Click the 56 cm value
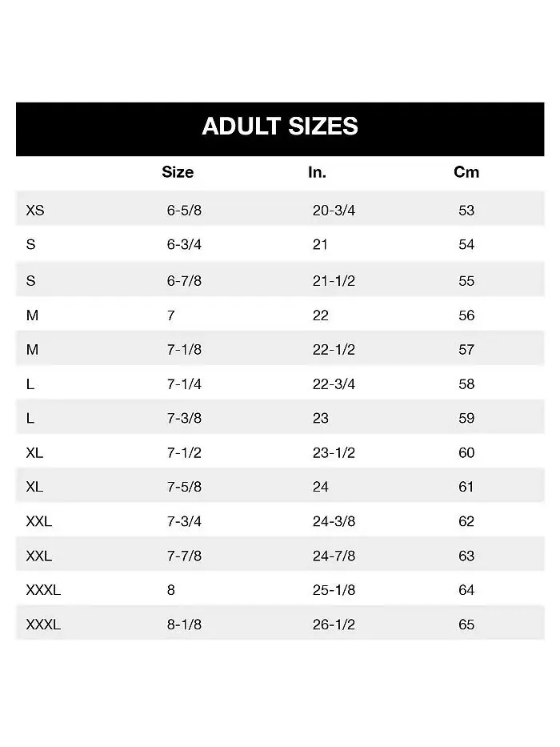Screen dimensions: 560x747 (x=466, y=315)
